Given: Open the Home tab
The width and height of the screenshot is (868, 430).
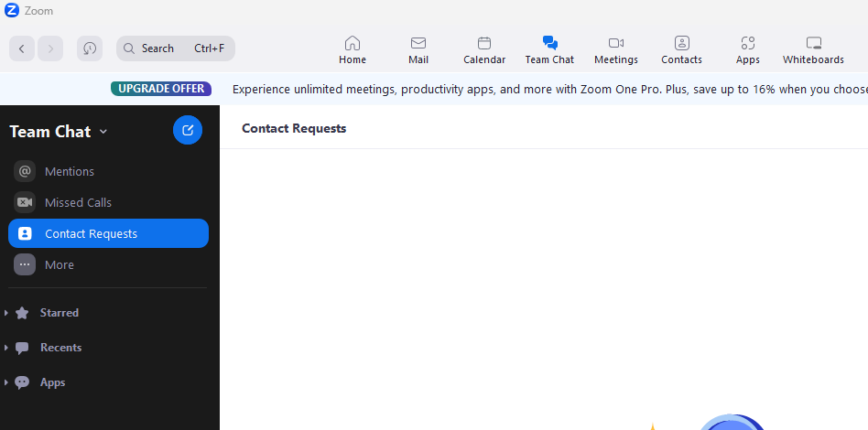Looking at the screenshot, I should tap(353, 50).
